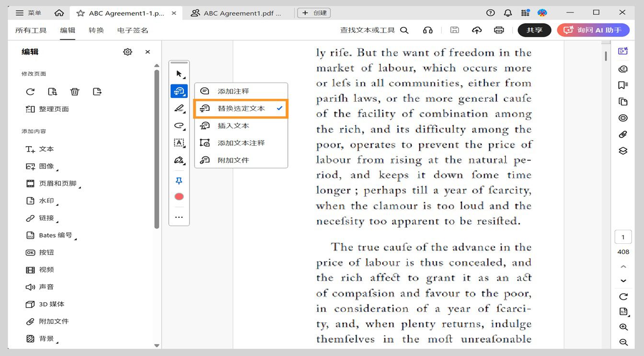This screenshot has width=644, height=356.
Task: Click 视频 in the add content list
Action: point(40,270)
